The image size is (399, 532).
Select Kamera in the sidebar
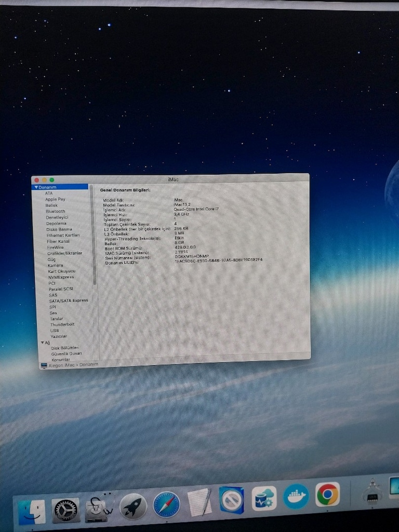click(55, 265)
